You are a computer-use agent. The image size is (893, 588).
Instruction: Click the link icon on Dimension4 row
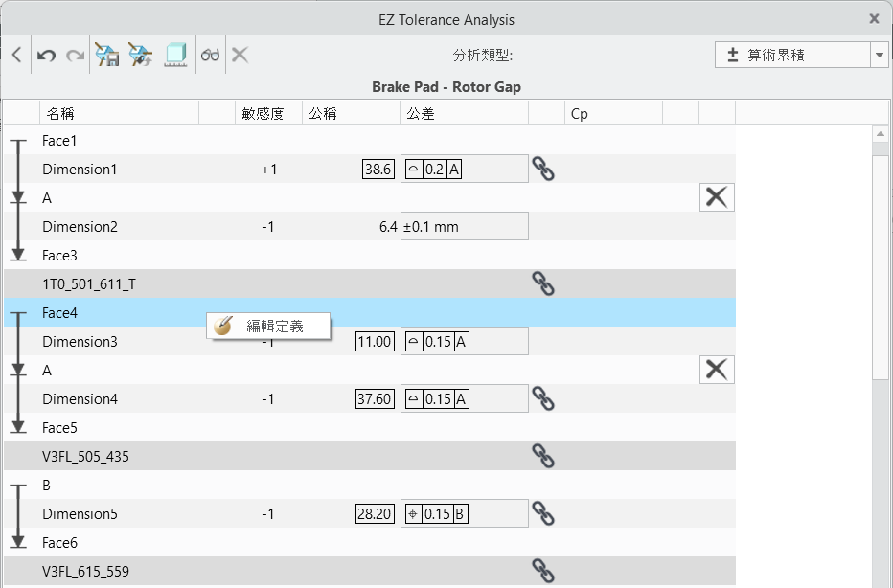(543, 398)
